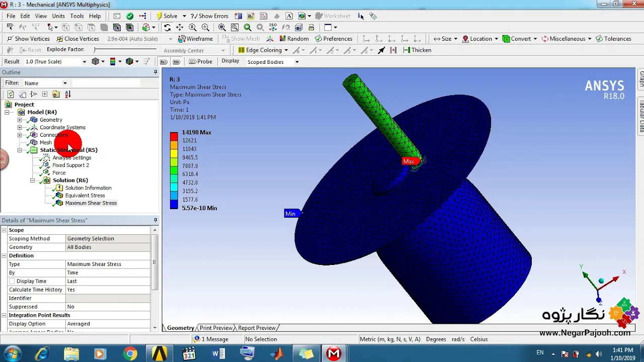644x362 pixels.
Task: Open Microsoft Word from the taskbar
Action: tap(218, 354)
